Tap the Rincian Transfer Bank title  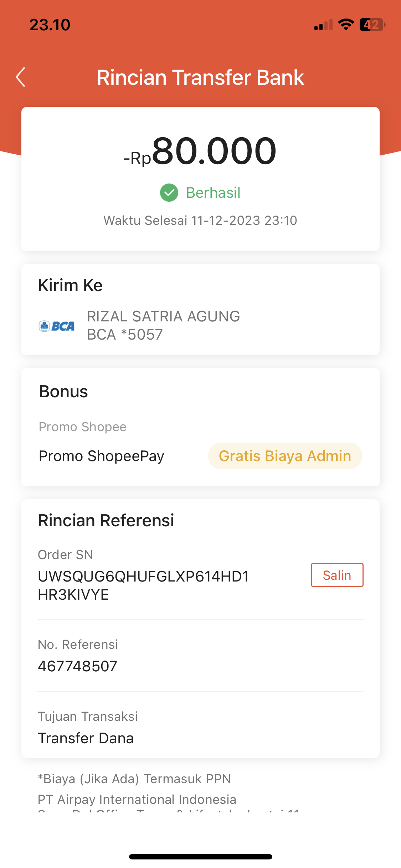(x=200, y=77)
